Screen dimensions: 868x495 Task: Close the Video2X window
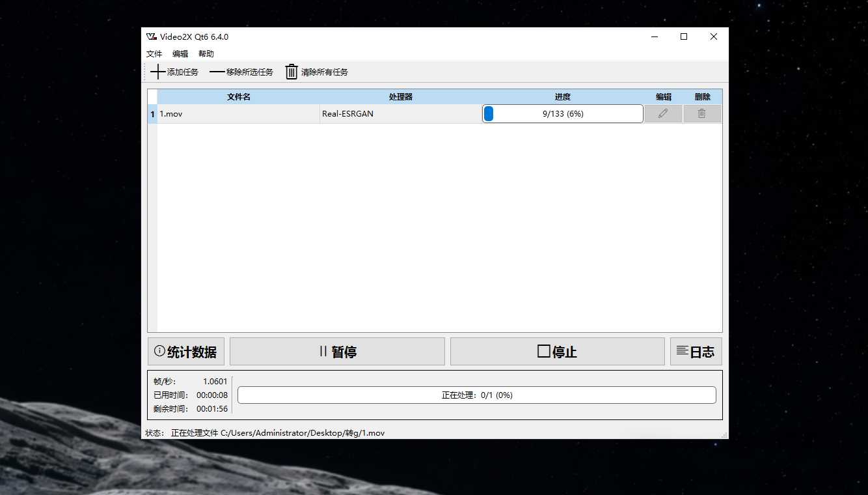point(714,37)
